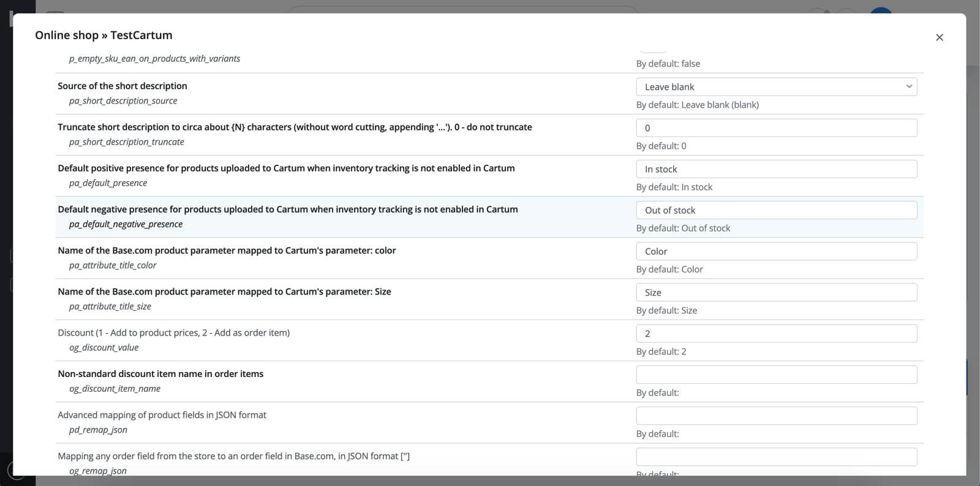Select the pa_attribute_title_color parameter name
This screenshot has height=486, width=980.
(113, 264)
